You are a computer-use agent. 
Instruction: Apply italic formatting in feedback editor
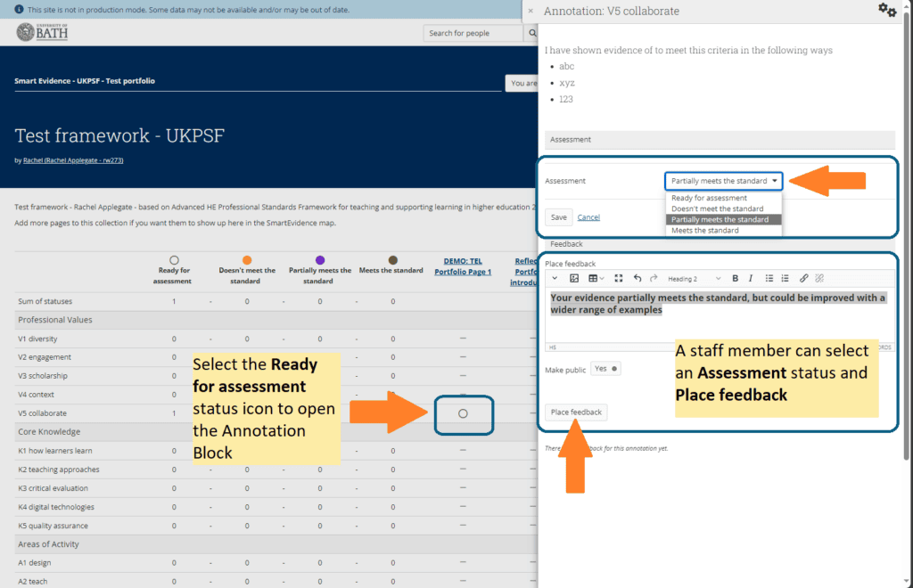[x=751, y=279]
